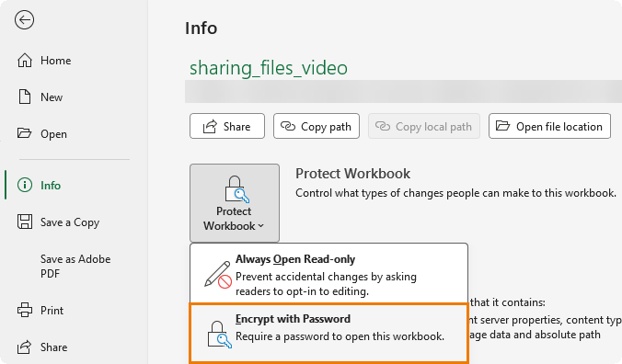Open the Print page
The height and width of the screenshot is (364, 622).
click(40, 310)
